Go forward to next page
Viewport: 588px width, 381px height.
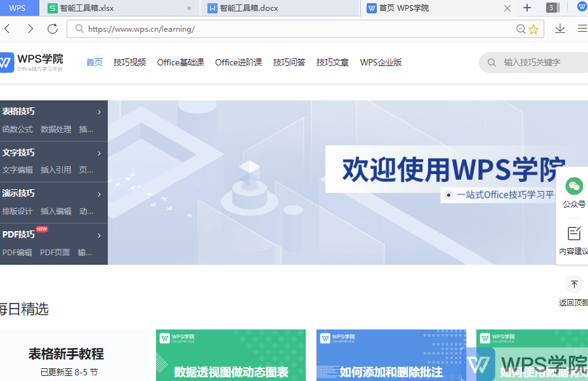coord(30,29)
